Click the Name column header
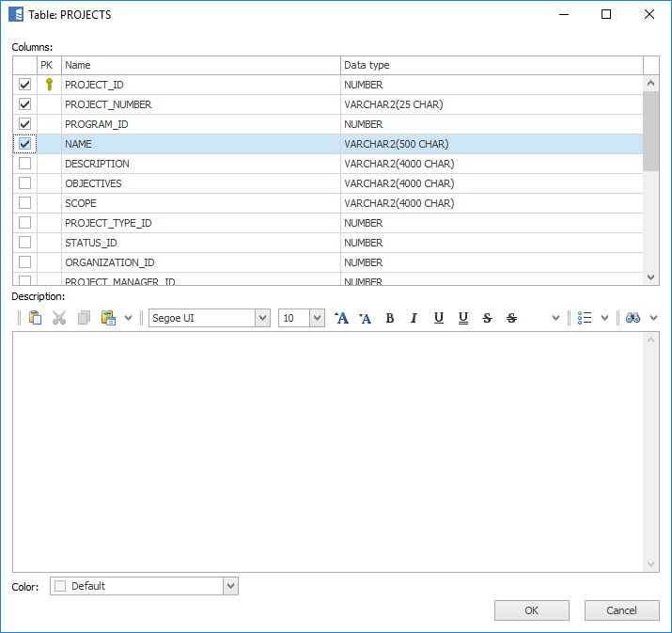672x633 pixels. [x=200, y=65]
